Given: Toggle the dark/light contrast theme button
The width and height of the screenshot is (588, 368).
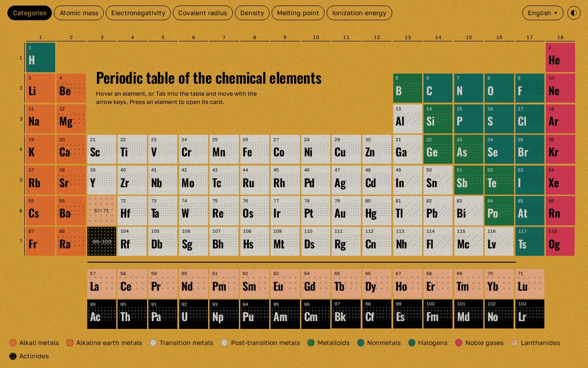Looking at the screenshot, I should coord(574,13).
